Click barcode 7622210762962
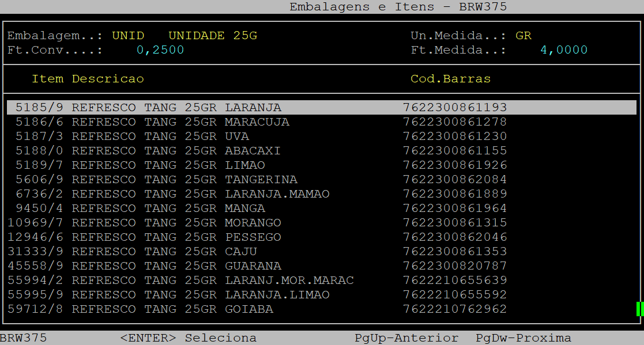The height and width of the screenshot is (345, 644). coord(455,309)
